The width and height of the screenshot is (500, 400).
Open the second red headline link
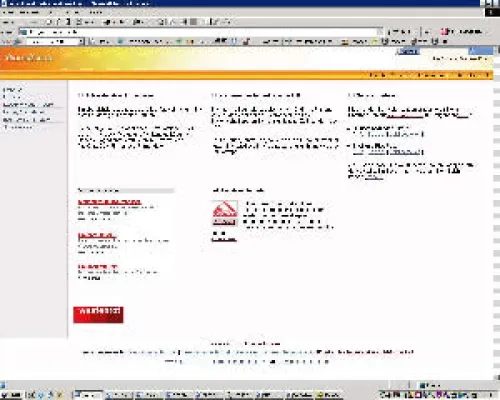[97, 235]
